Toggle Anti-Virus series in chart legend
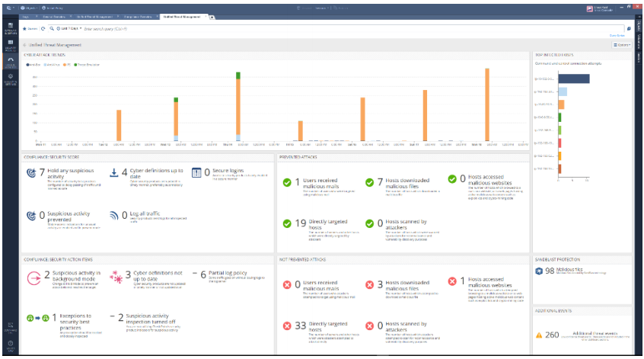 [52, 65]
